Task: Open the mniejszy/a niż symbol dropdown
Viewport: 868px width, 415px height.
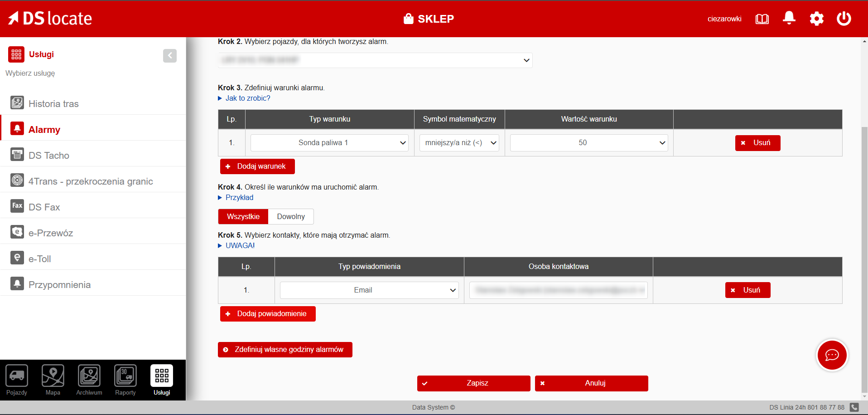Action: point(459,143)
